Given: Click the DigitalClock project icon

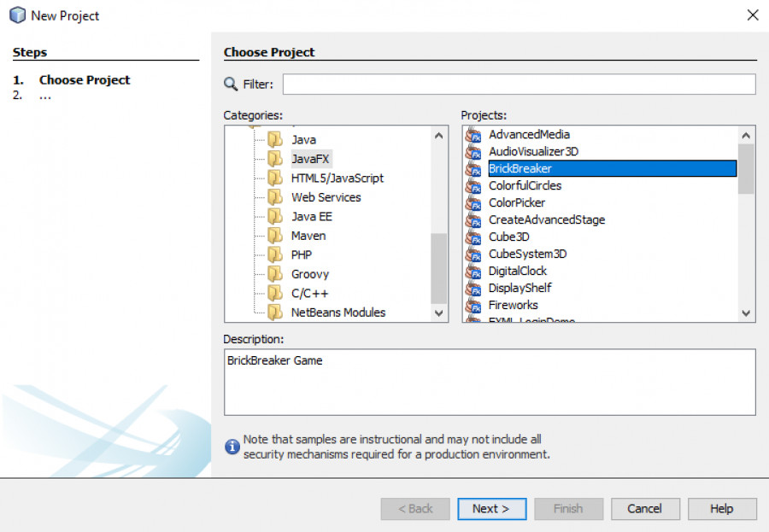Looking at the screenshot, I should pyautogui.click(x=473, y=272).
